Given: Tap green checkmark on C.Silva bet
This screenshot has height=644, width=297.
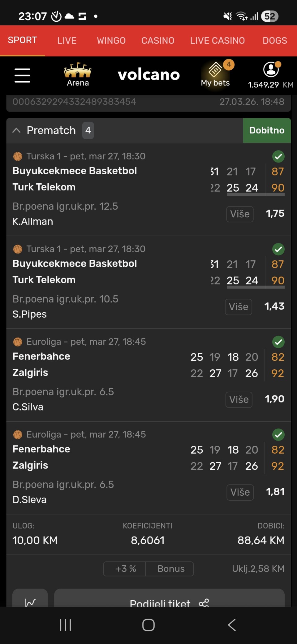Looking at the screenshot, I should coord(278,342).
